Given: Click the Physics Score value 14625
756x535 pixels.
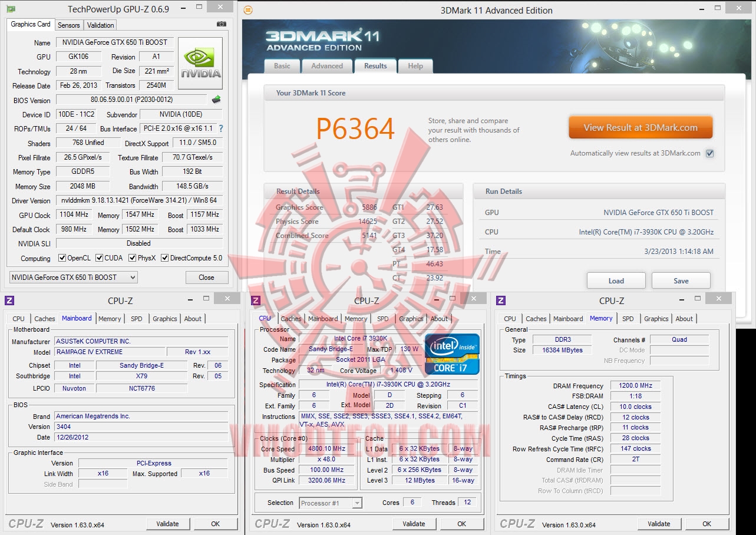Looking at the screenshot, I should [x=368, y=222].
